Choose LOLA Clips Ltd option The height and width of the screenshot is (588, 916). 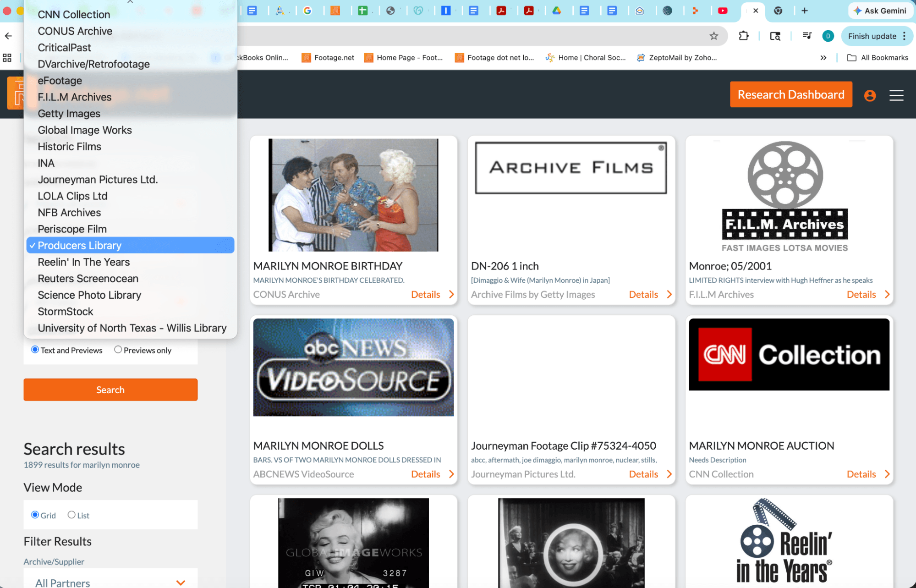(x=131, y=196)
